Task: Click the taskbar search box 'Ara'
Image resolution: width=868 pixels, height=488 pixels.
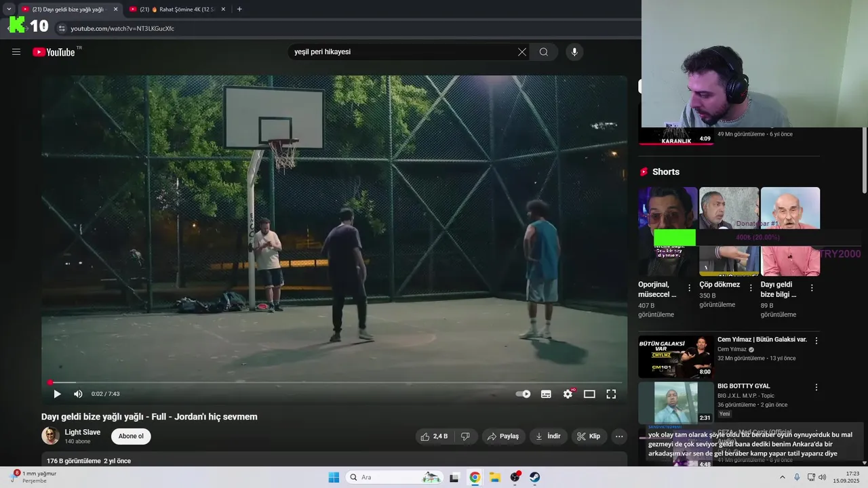Action: (393, 477)
